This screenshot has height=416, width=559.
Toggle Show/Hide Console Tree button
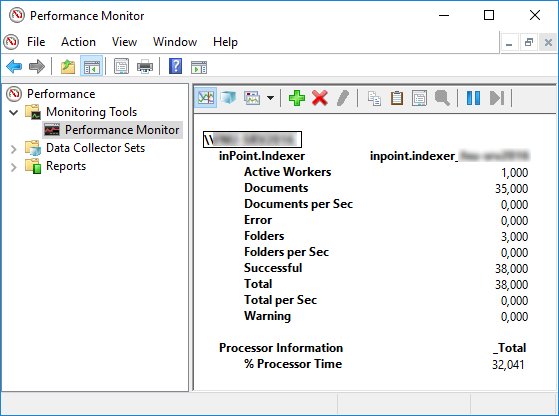92,67
